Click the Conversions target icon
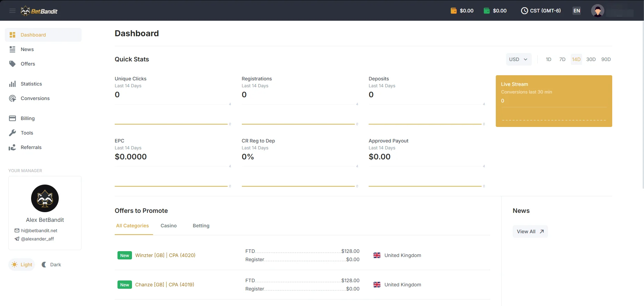 pyautogui.click(x=12, y=98)
